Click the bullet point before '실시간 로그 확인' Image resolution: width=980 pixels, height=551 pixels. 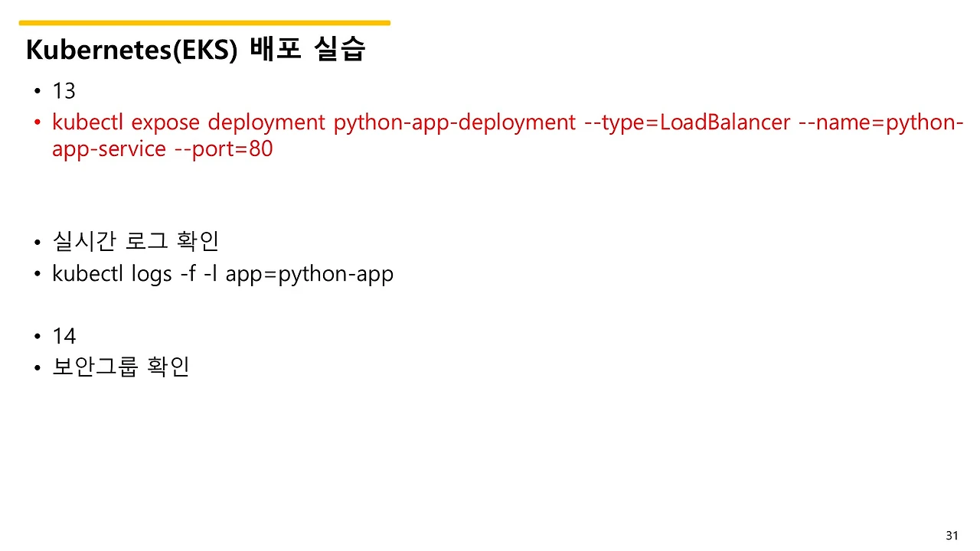click(38, 240)
